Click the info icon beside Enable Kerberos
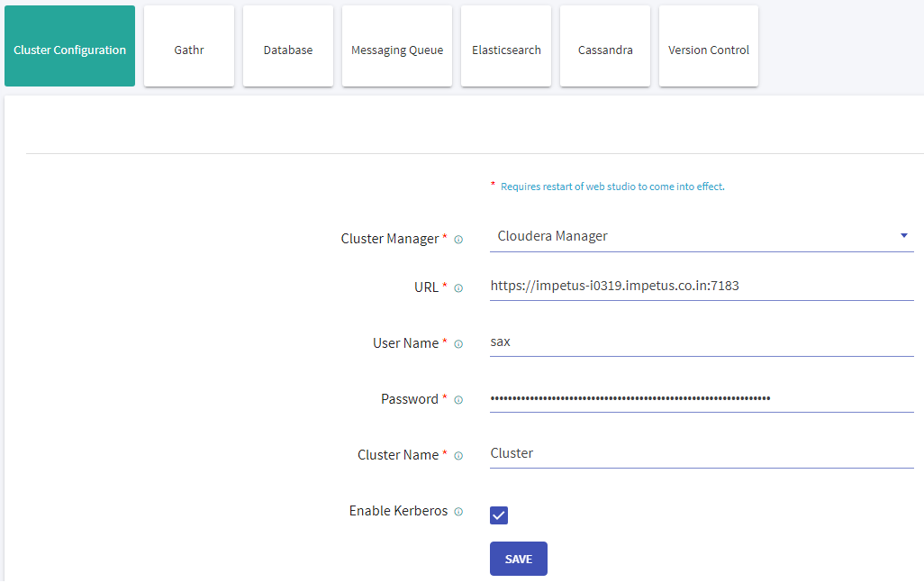 tap(458, 511)
